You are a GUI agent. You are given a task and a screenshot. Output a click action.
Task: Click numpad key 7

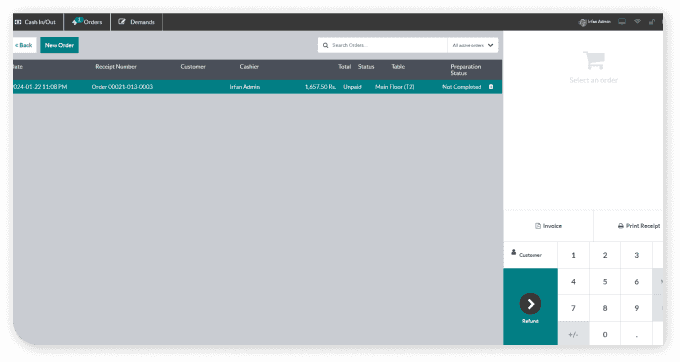coord(573,308)
